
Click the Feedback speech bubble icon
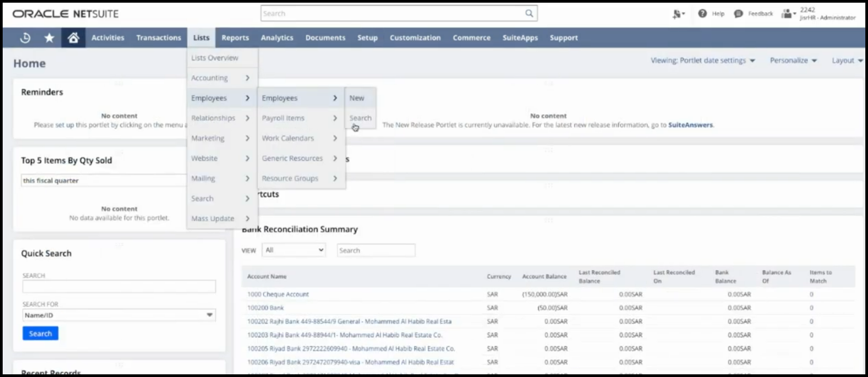tap(738, 14)
